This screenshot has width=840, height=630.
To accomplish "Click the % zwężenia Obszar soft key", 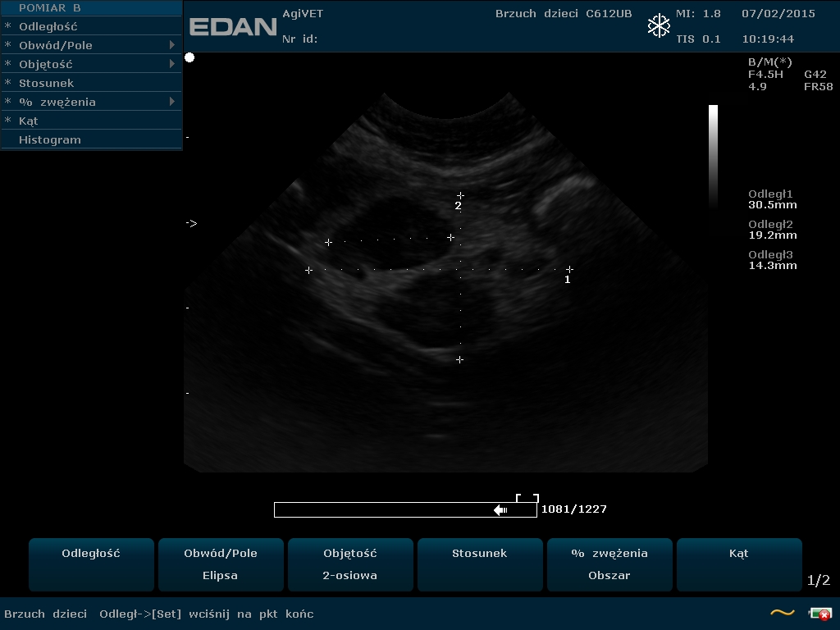I will [x=609, y=564].
